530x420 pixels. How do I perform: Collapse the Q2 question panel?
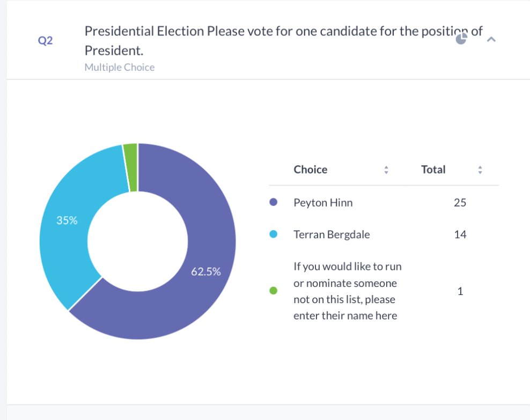[491, 39]
